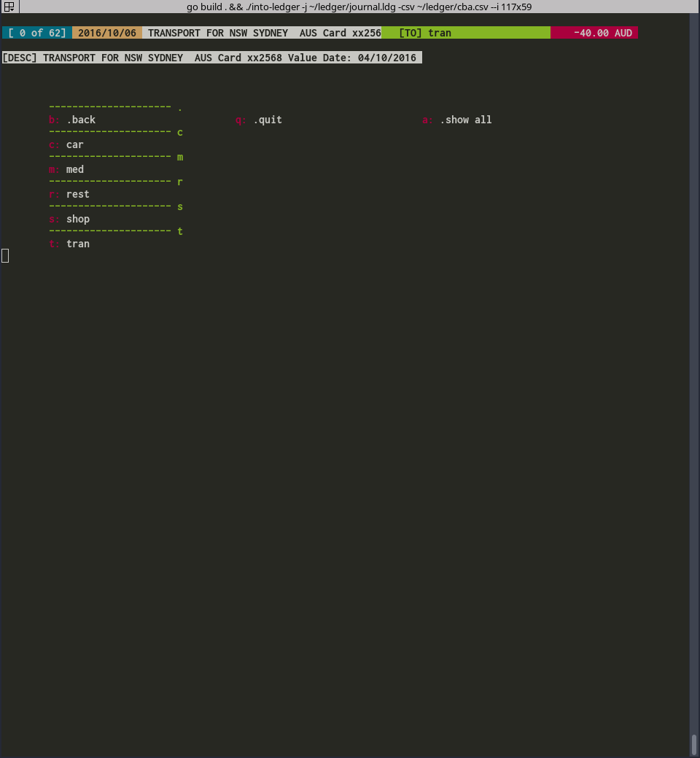Click the [DESC] transaction description line

click(212, 58)
